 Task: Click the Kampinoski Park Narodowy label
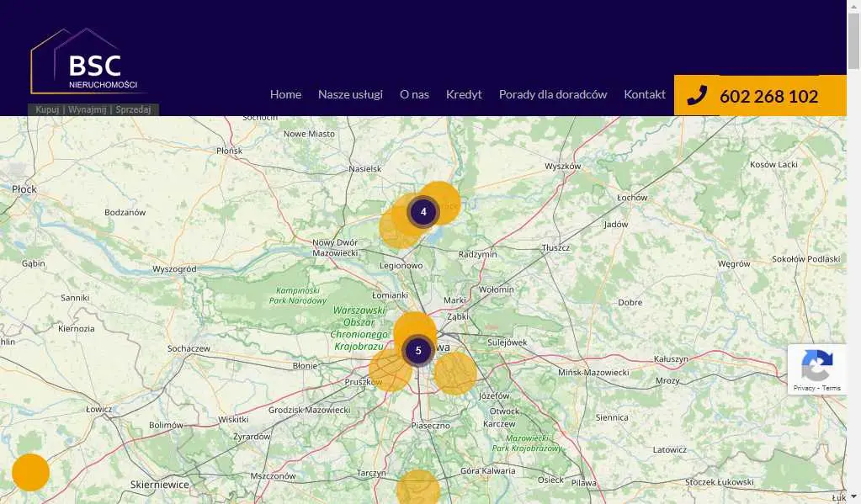coord(298,295)
